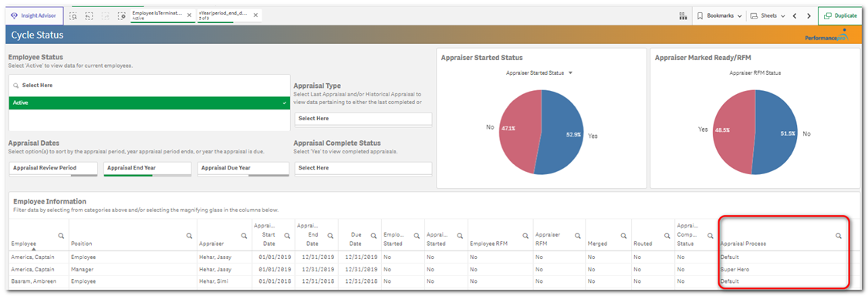Select '01/01/2018' start date cell
Viewport: 868px width, 296px height.
[x=274, y=281]
